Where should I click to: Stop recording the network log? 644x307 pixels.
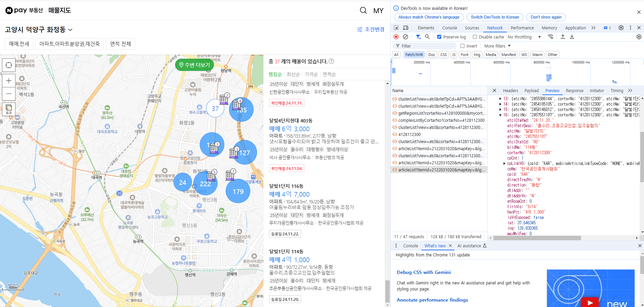[396, 37]
